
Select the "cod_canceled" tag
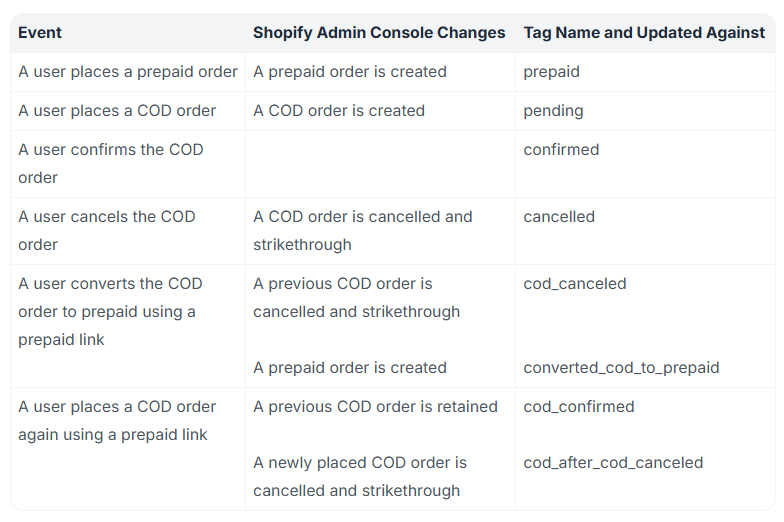coord(575,284)
